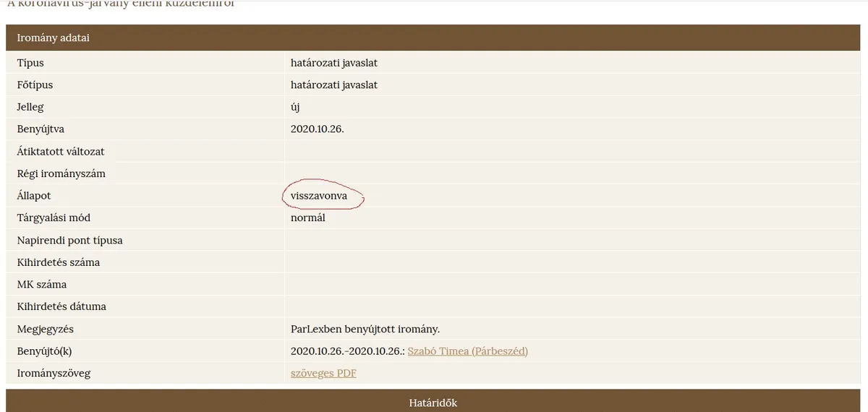Click the Megjegyzés row label

(46, 330)
